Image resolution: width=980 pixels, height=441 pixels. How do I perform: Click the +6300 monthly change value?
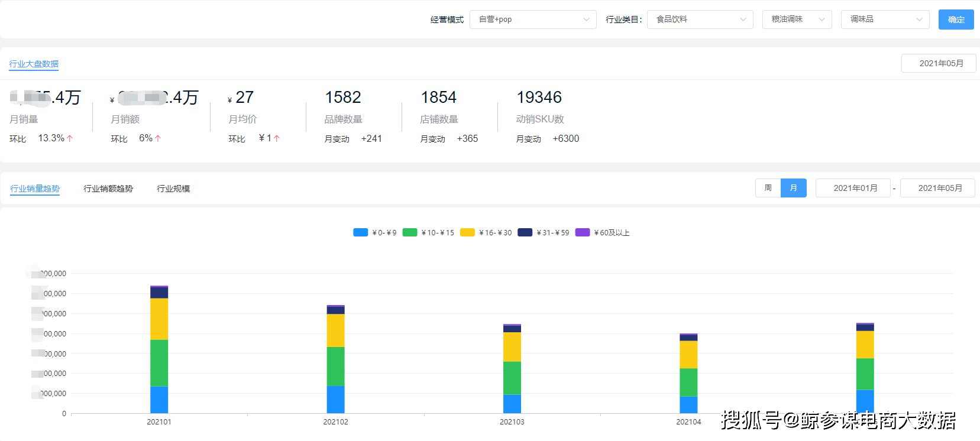coord(566,138)
